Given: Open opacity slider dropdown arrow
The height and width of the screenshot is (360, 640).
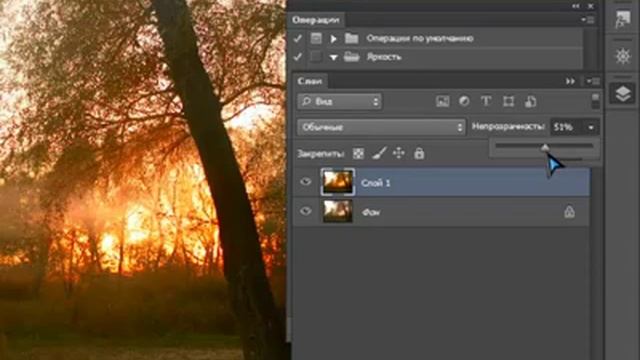Looking at the screenshot, I should click(591, 128).
